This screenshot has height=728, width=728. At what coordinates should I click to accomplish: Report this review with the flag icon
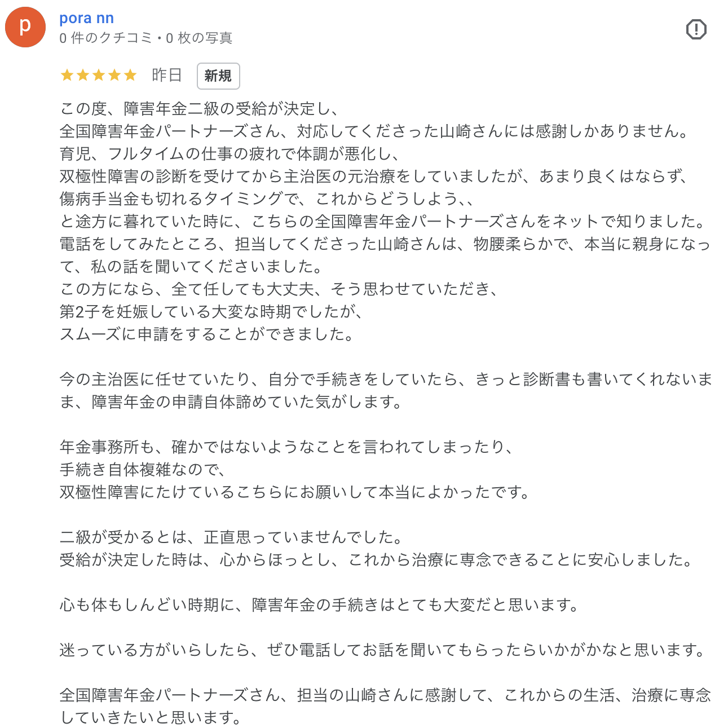[696, 29]
